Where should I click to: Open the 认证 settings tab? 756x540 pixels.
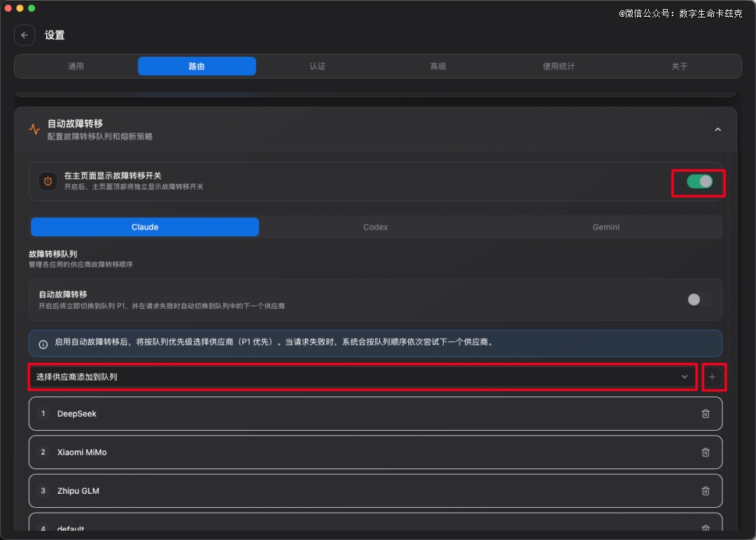(317, 66)
